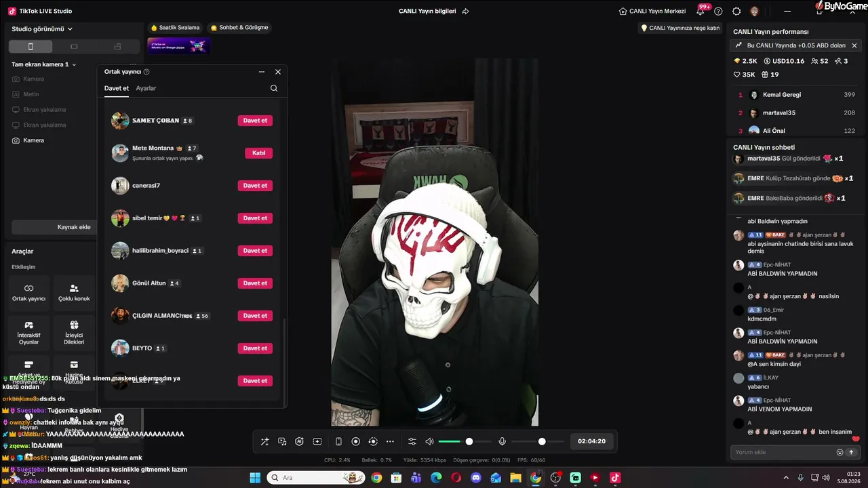This screenshot has height=488, width=868.
Task: Open the settings gear icon in title bar
Action: [x=736, y=11]
